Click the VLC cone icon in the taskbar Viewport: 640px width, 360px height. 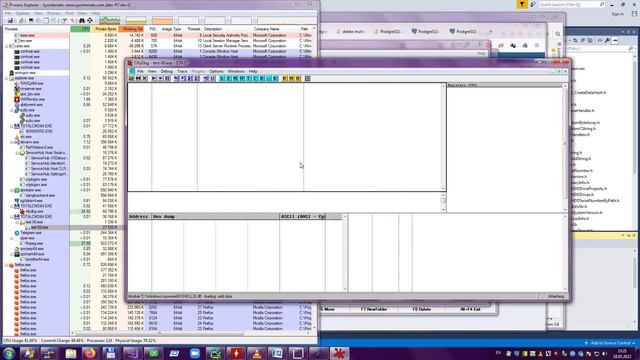(x=256, y=353)
